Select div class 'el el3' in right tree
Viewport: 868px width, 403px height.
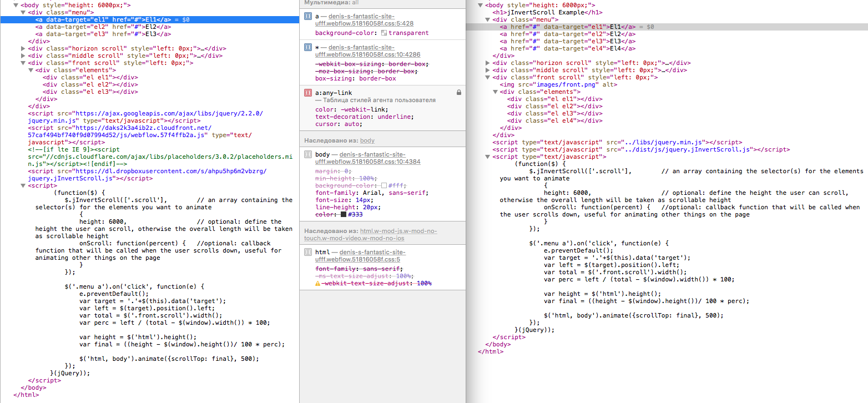tap(554, 113)
